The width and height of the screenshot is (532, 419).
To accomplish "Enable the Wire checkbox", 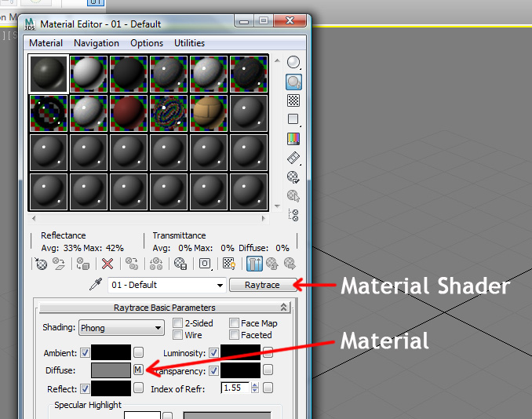I will point(177,335).
